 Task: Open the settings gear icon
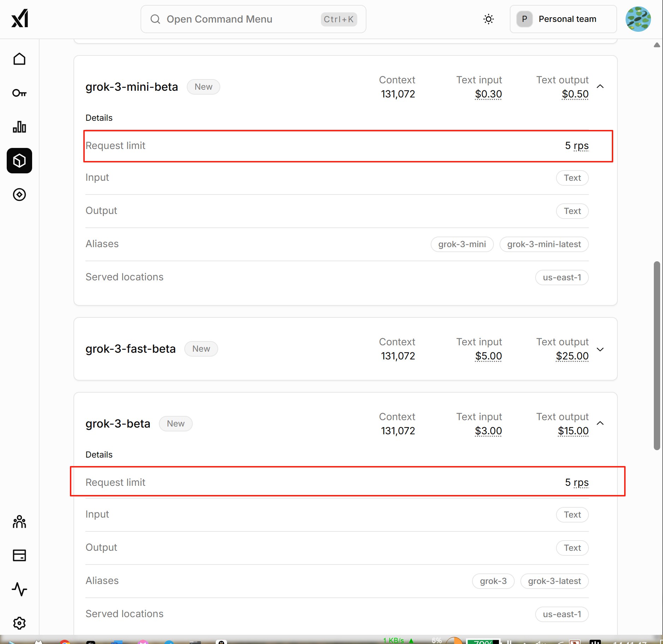point(19,623)
